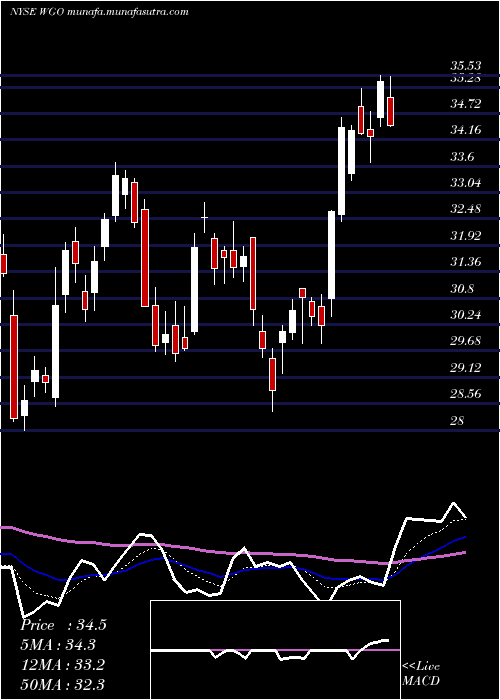Click the blue moving average line end
The width and height of the screenshot is (500, 700).
pyautogui.click(x=465, y=537)
